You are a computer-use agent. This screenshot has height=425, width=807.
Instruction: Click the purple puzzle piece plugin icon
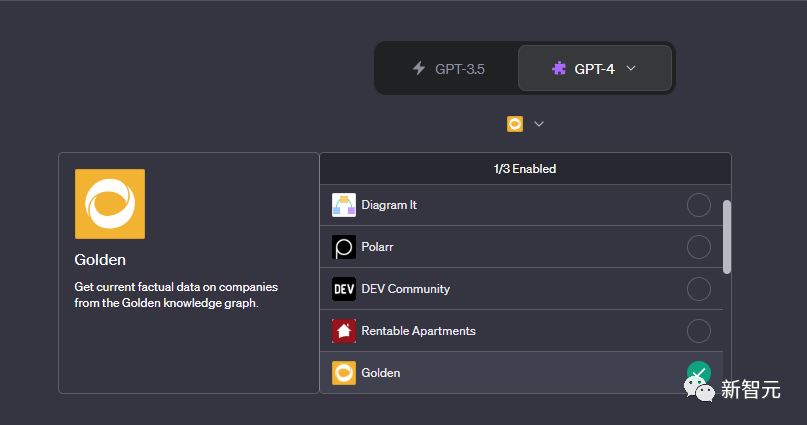point(559,69)
